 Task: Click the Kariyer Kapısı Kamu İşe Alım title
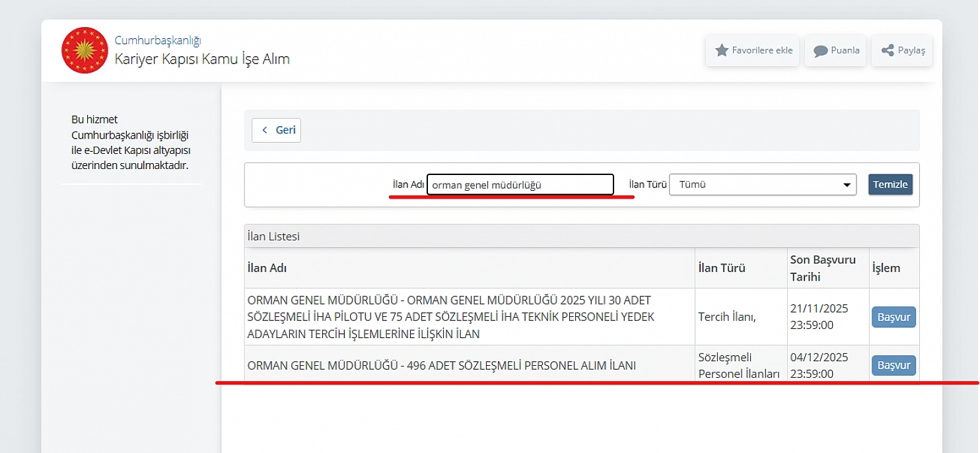[202, 59]
